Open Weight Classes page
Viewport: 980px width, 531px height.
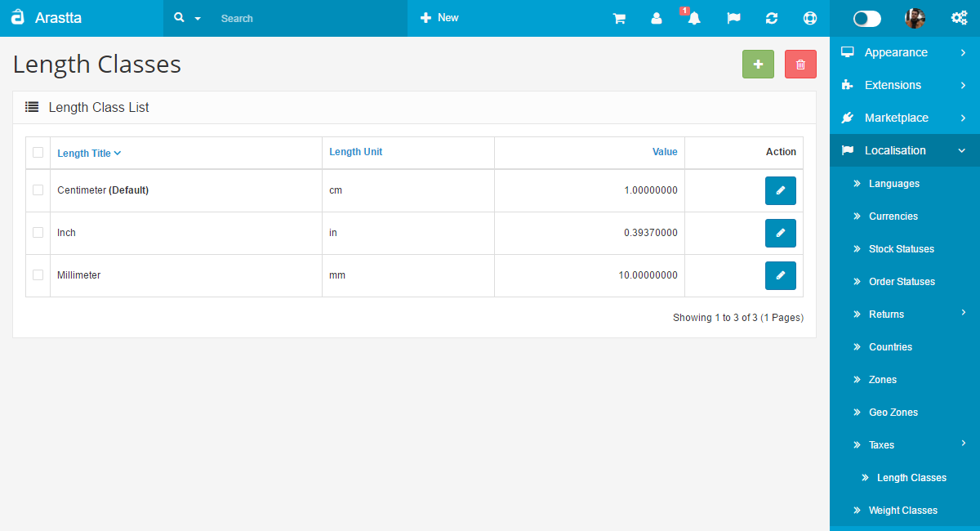905,511
